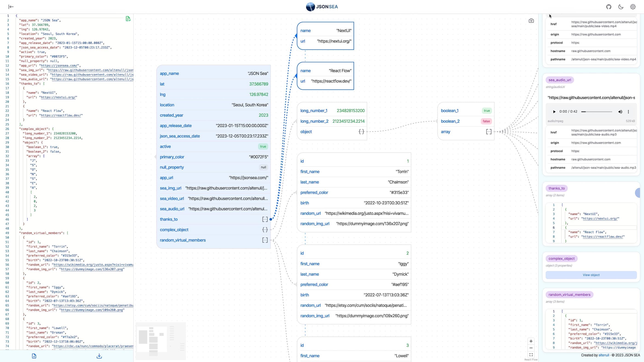Open the JSON Sea GitHub repository icon
Screen dimensions: 644x362
click(609, 7)
